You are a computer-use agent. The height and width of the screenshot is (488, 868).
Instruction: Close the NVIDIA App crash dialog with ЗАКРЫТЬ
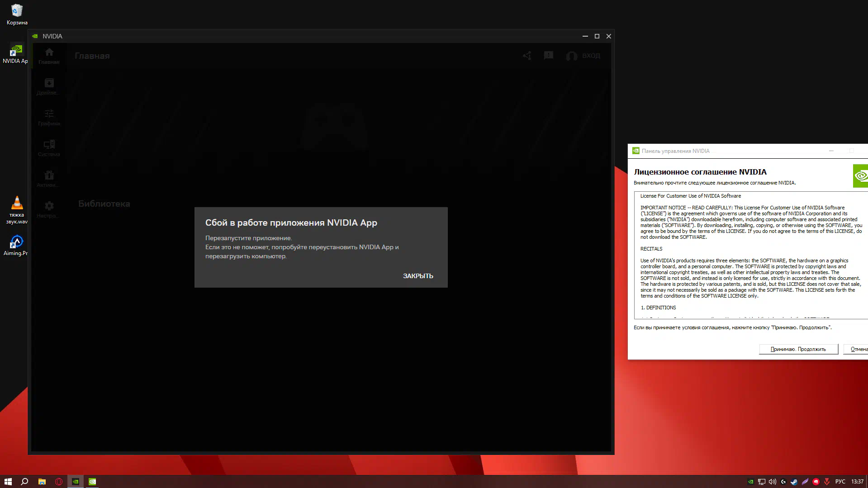(418, 276)
